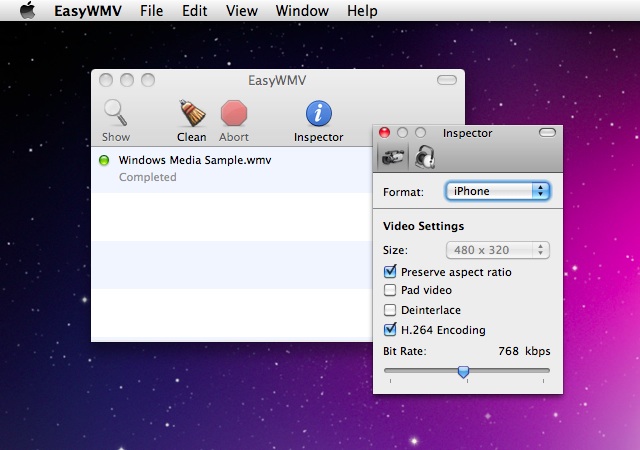Open the View menu
This screenshot has height=450, width=640.
tap(241, 11)
